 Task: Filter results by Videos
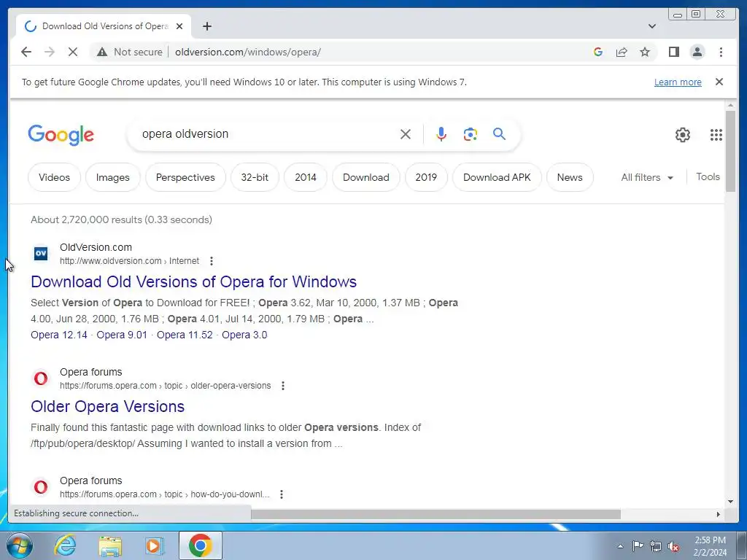[x=54, y=177]
